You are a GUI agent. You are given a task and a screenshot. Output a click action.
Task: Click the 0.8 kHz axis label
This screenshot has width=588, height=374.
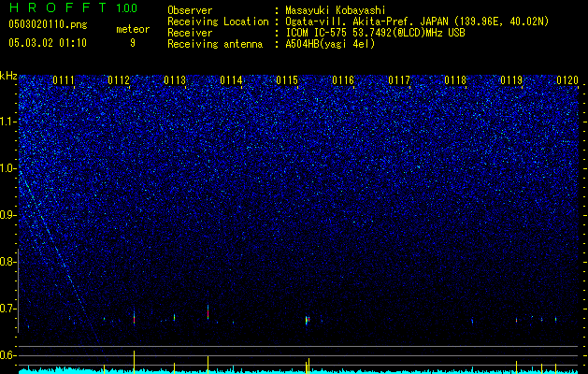pyautogui.click(x=7, y=262)
